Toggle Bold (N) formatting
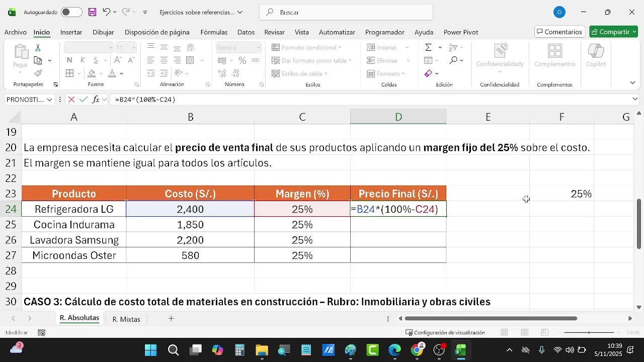This screenshot has height=362, width=644. pos(69,60)
